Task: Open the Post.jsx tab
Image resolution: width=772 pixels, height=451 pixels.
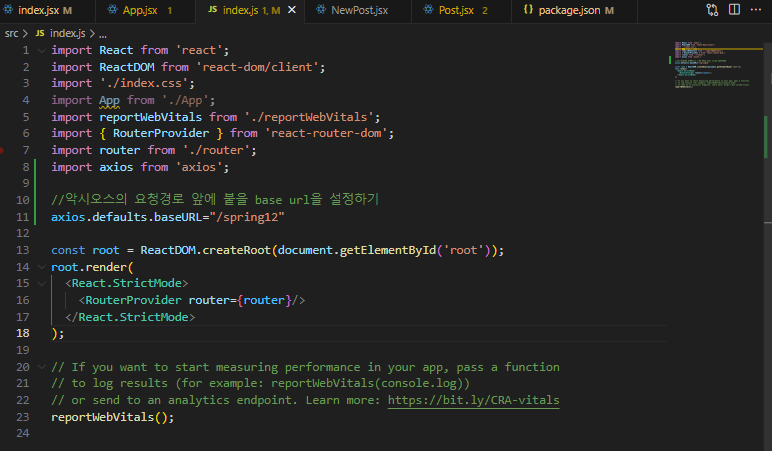Action: coord(461,10)
